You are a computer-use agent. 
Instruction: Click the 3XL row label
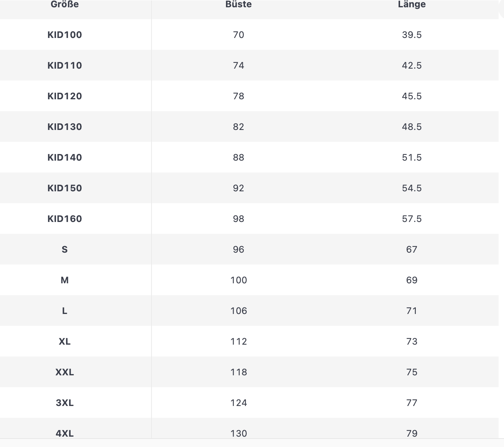tap(64, 403)
